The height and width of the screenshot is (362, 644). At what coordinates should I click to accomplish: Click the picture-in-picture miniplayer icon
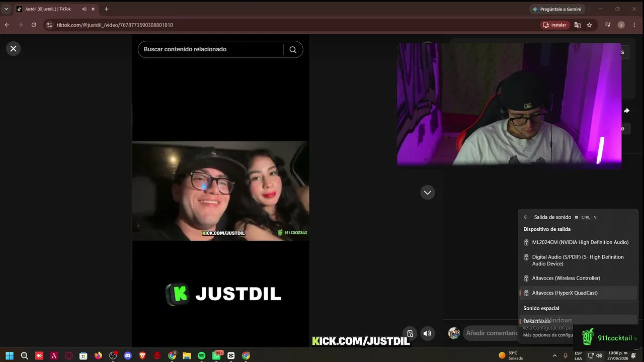pyautogui.click(x=410, y=333)
